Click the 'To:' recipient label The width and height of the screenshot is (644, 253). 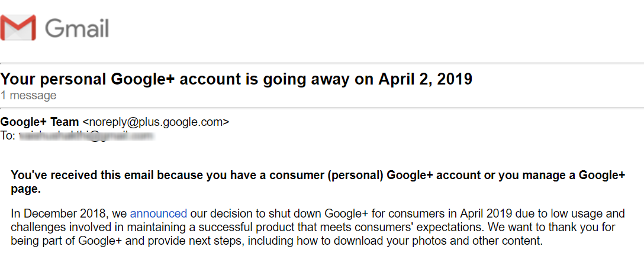point(8,135)
